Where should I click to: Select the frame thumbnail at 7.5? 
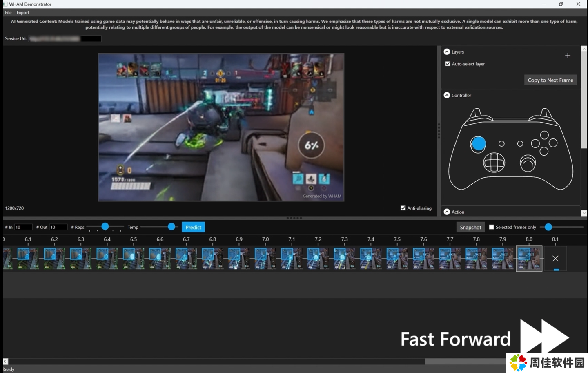[x=397, y=258]
